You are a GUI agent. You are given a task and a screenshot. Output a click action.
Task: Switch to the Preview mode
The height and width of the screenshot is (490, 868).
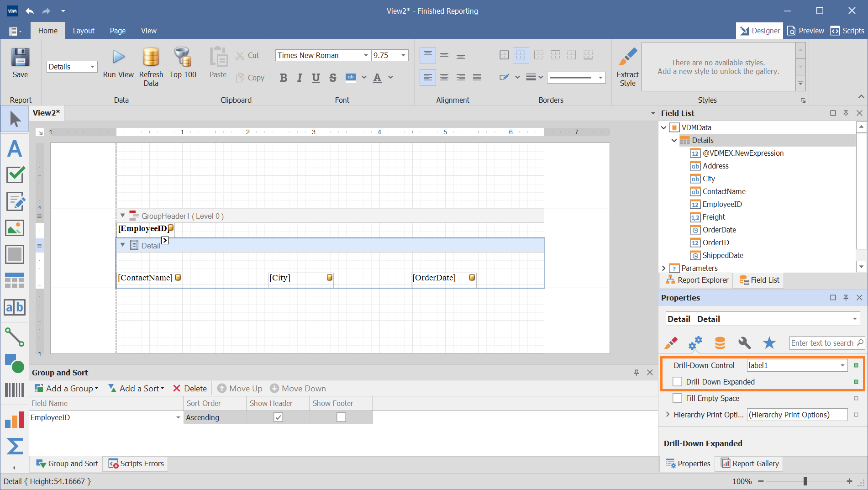806,31
